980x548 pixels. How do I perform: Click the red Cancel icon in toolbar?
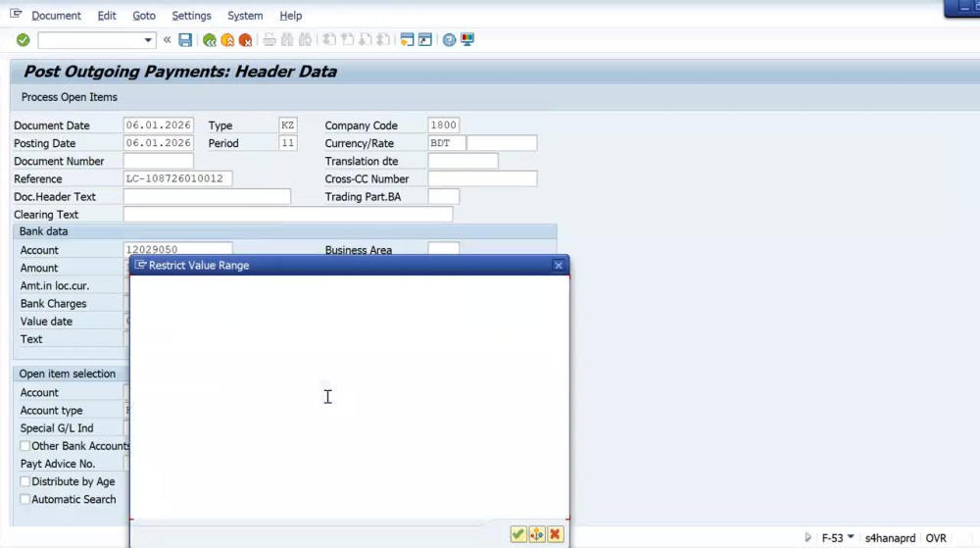pyautogui.click(x=246, y=40)
